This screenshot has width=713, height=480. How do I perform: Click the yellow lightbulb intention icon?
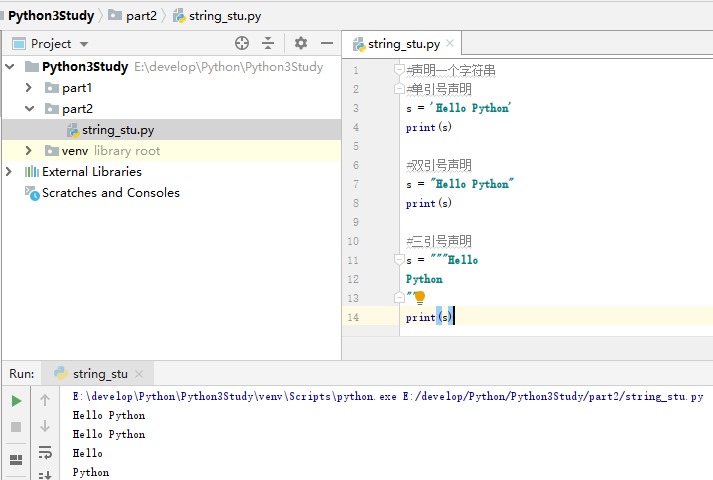tap(420, 297)
